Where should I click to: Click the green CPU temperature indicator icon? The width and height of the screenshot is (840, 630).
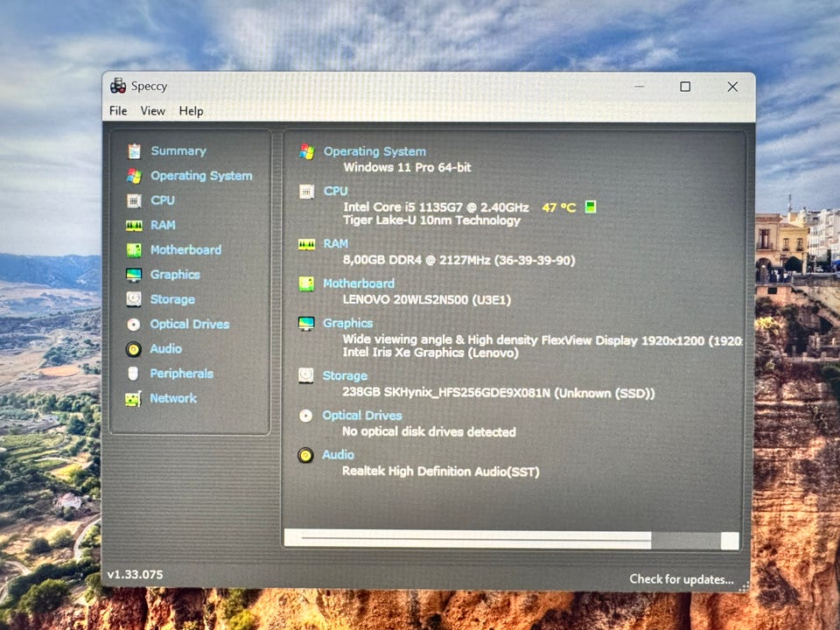591,206
